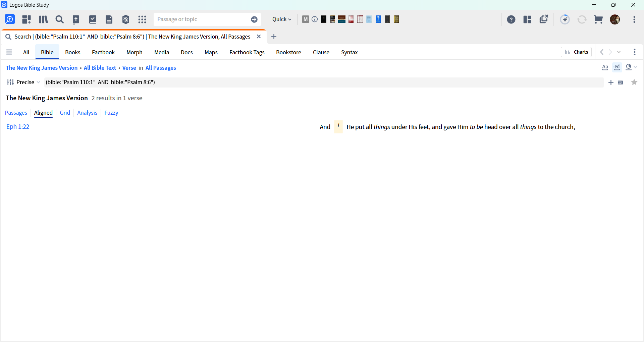Image resolution: width=644 pixels, height=342 pixels.
Task: Open the search panel three-dot menu
Action: point(635,52)
